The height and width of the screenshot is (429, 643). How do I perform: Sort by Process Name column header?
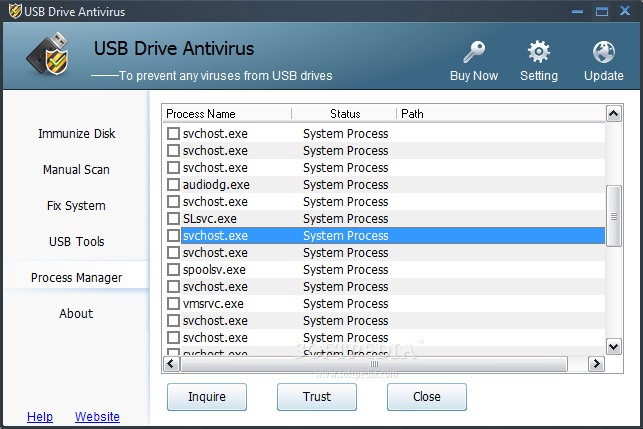pyautogui.click(x=227, y=114)
